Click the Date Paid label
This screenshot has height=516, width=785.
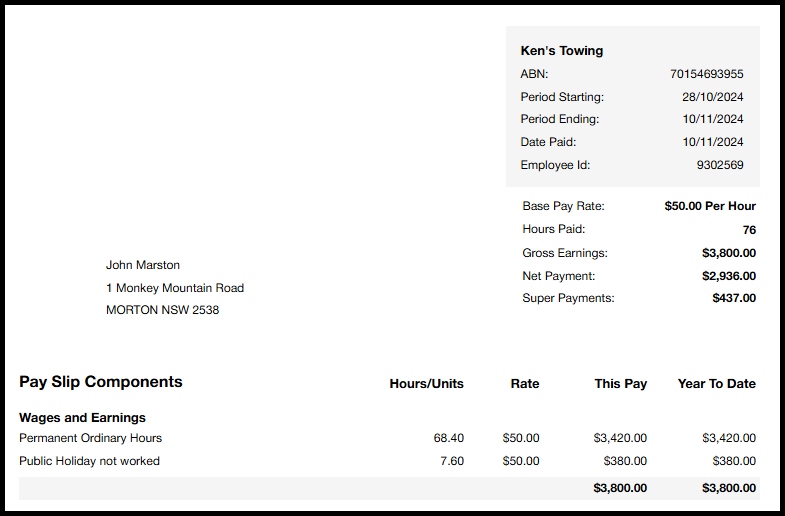[548, 142]
